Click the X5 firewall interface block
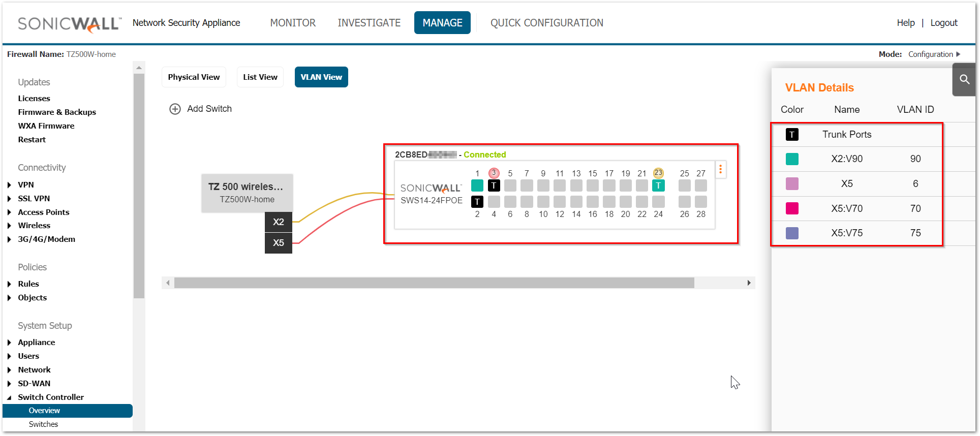Image resolution: width=980 pixels, height=436 pixels. tap(278, 243)
